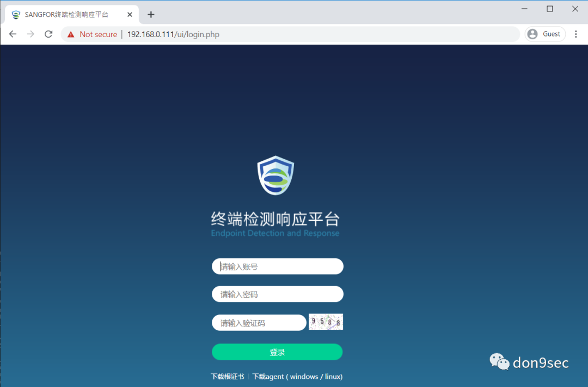Focus the 请输入密码 password field
The height and width of the screenshot is (387, 588).
point(278,294)
